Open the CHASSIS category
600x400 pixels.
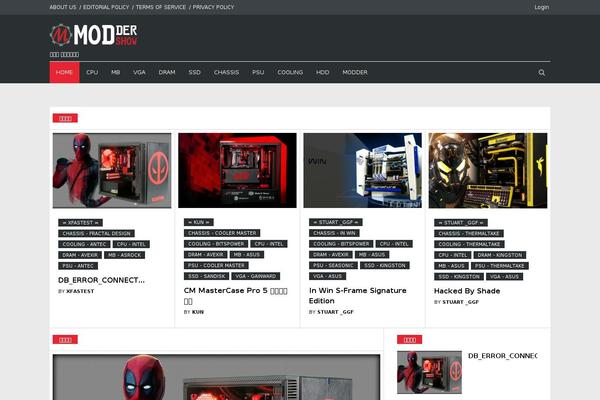pyautogui.click(x=226, y=72)
